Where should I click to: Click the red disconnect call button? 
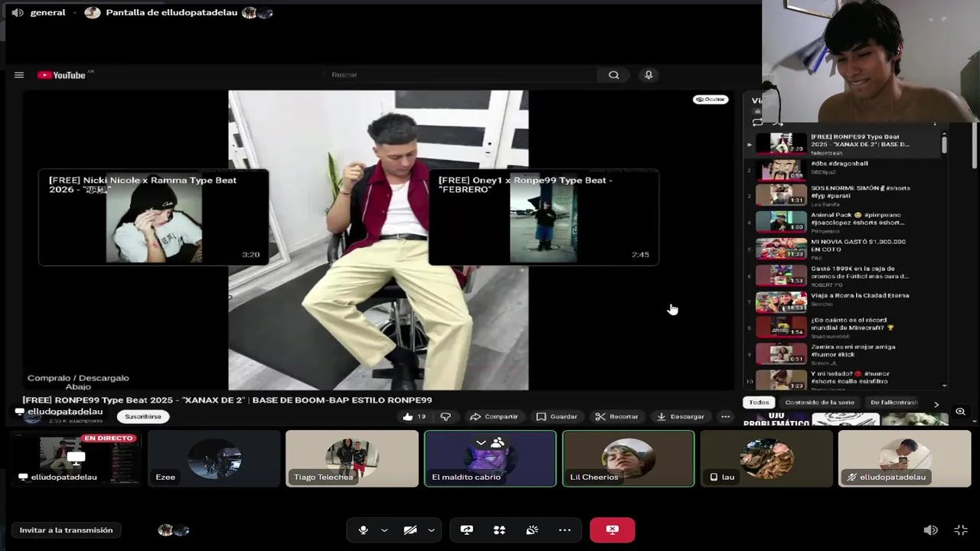(x=612, y=530)
